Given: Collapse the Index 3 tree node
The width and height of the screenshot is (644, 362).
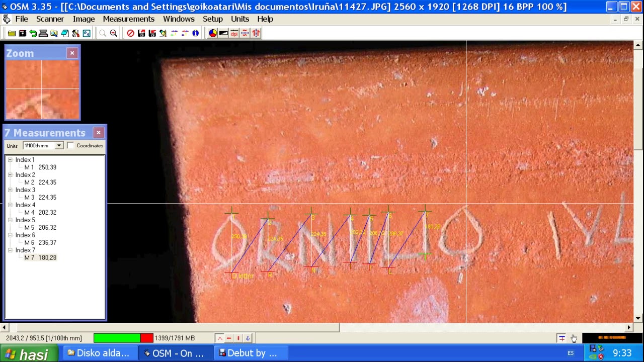Looking at the screenshot, I should (x=10, y=190).
